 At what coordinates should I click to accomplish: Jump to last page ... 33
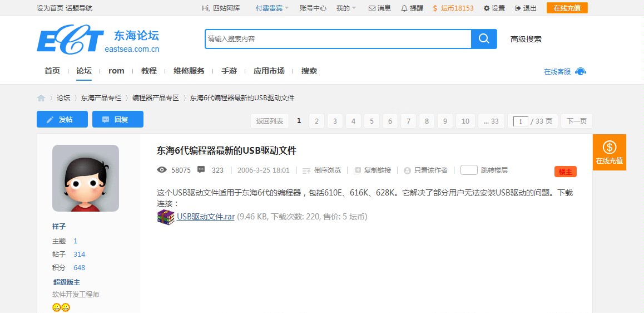491,121
